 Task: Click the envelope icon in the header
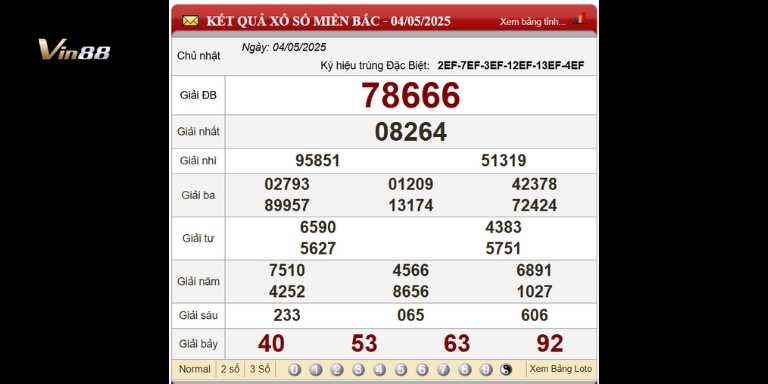tap(190, 21)
